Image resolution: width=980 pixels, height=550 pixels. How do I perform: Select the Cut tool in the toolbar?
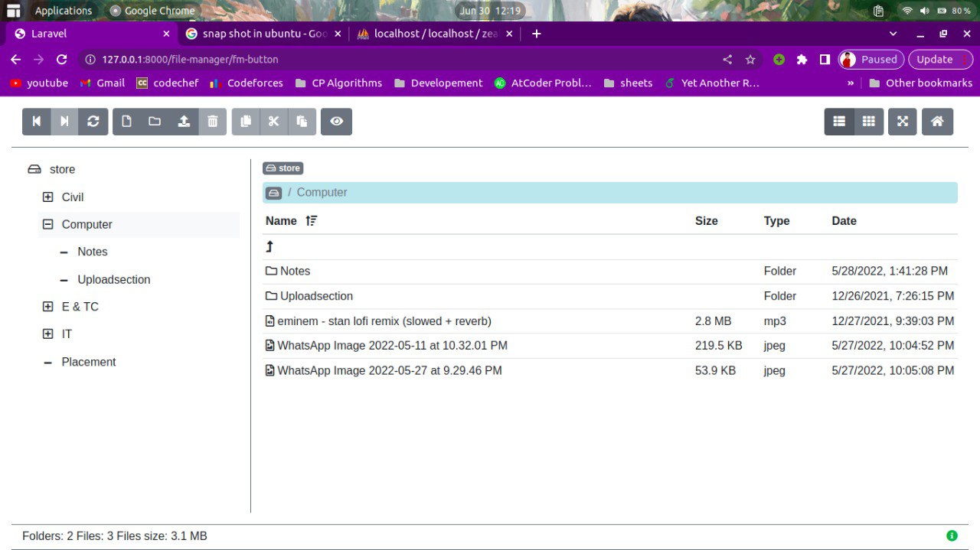pos(273,121)
